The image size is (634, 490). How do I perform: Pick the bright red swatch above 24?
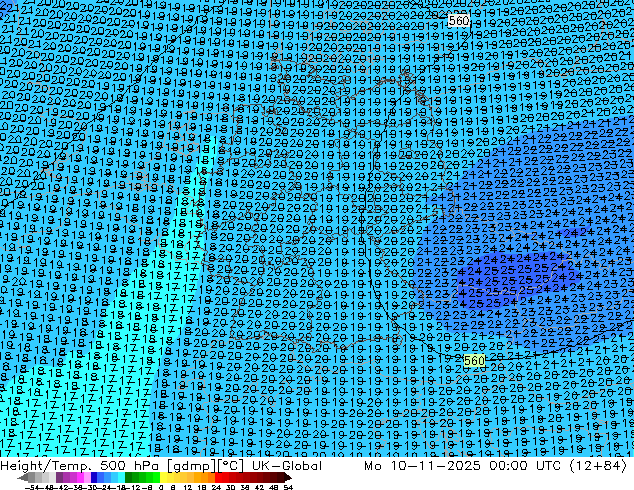pos(218,477)
